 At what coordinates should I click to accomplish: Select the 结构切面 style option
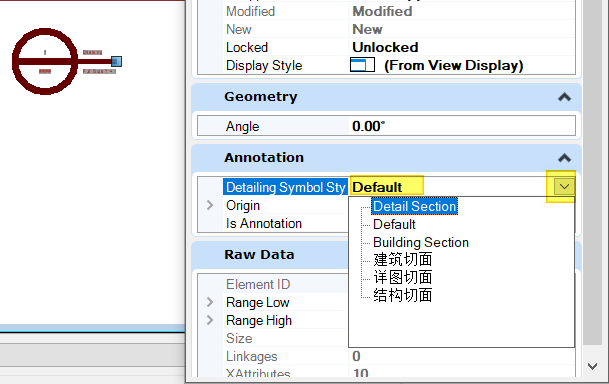pos(403,295)
